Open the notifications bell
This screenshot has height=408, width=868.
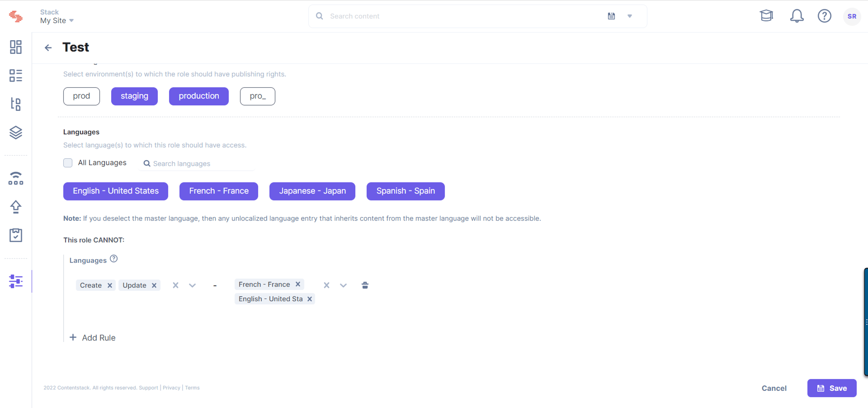(x=797, y=16)
